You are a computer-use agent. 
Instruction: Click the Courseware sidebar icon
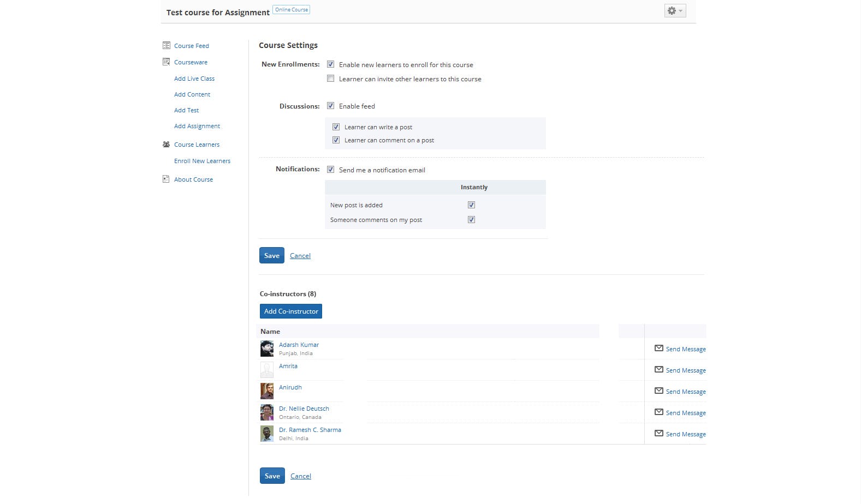click(167, 62)
